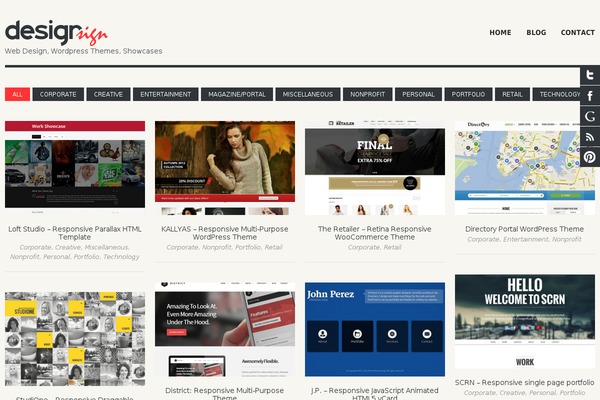
Task: Open Loft Studio Responsive Parallax HTML Template link
Action: 75,233
